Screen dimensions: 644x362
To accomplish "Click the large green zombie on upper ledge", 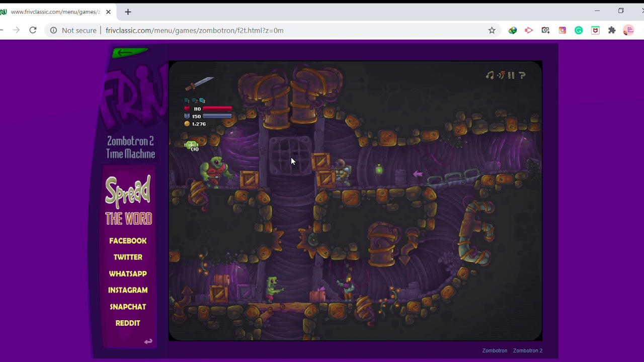I will point(217,171).
